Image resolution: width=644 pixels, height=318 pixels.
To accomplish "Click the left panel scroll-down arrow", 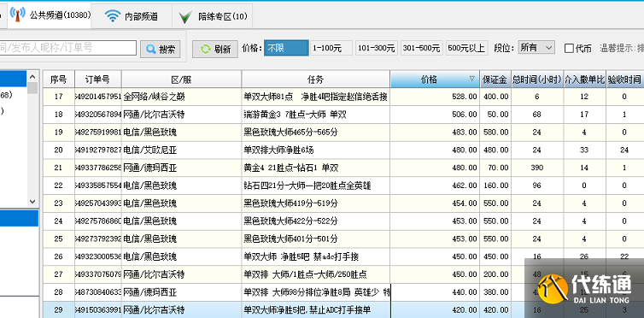I will (32, 202).
